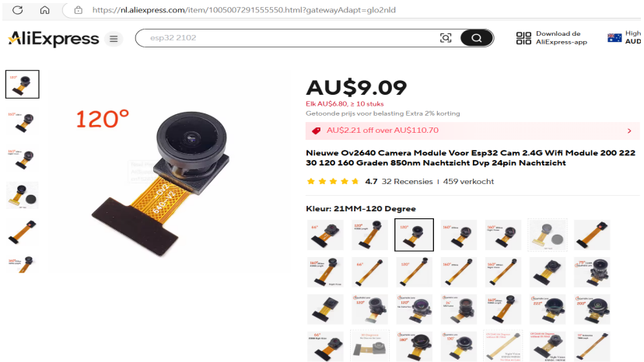Show the lens with cap gallery thumbnail

[x=23, y=195]
